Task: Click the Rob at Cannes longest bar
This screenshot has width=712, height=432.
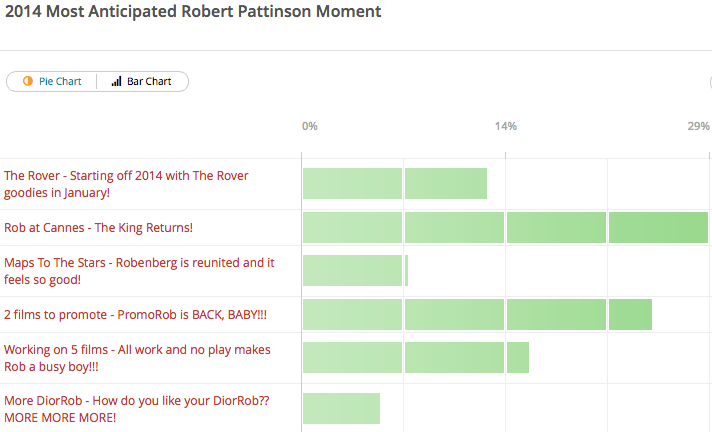Action: [505, 227]
